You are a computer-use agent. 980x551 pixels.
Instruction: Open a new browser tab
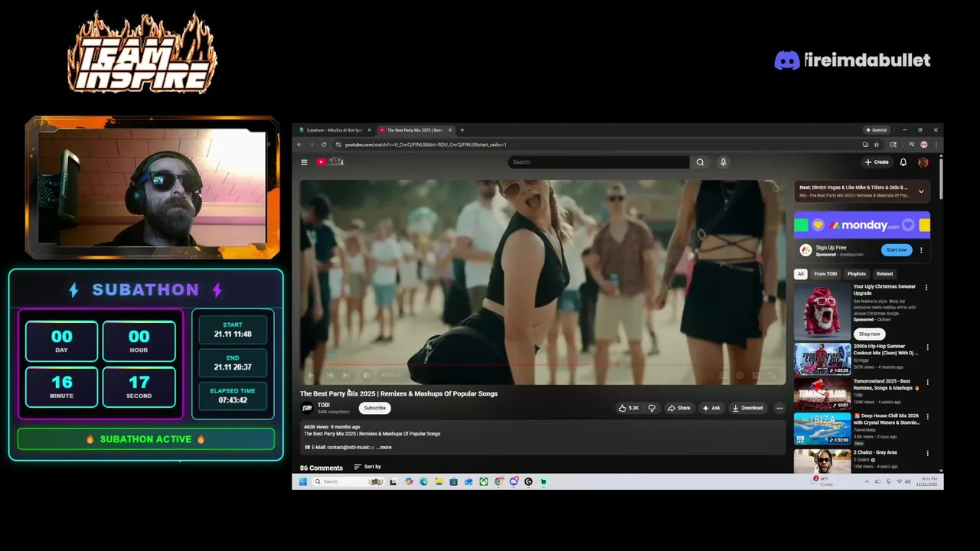pyautogui.click(x=462, y=130)
